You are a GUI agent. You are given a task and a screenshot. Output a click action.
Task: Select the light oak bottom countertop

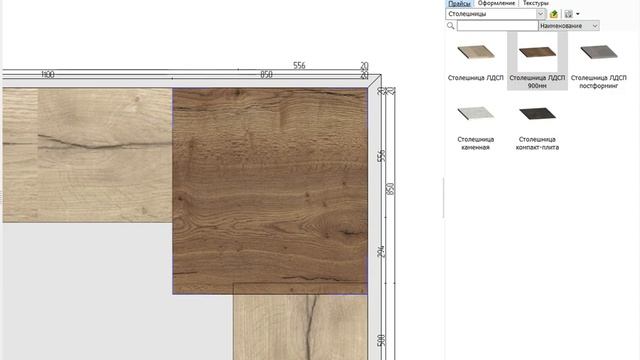[x=300, y=327]
